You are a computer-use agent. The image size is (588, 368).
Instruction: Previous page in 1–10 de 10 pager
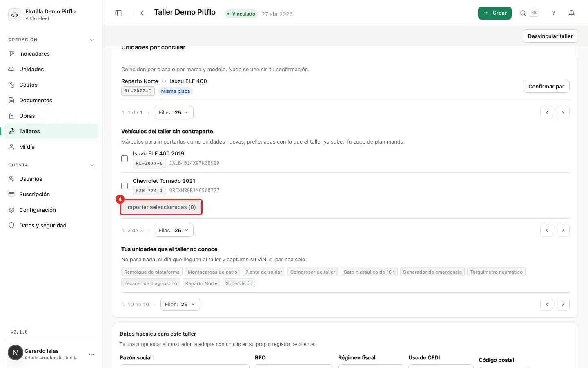pyautogui.click(x=547, y=304)
